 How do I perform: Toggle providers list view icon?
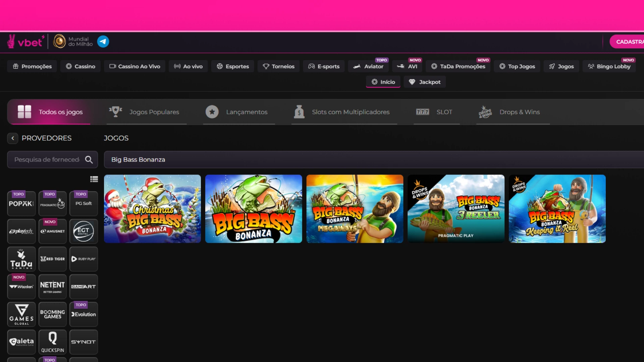pyautogui.click(x=94, y=179)
